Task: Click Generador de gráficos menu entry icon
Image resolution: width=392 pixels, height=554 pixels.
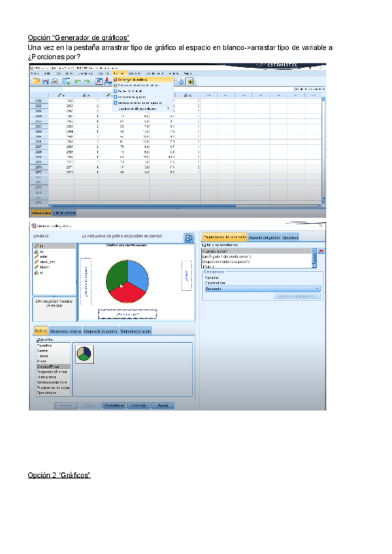Action: [x=115, y=80]
